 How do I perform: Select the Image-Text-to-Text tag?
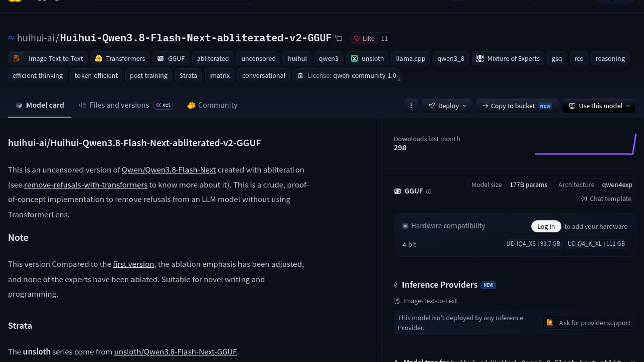[48, 58]
